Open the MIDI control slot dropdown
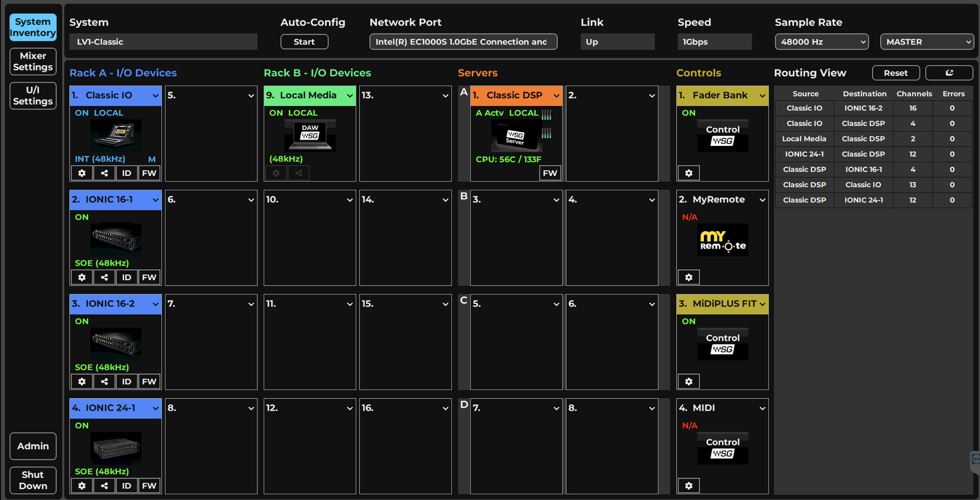 click(762, 409)
